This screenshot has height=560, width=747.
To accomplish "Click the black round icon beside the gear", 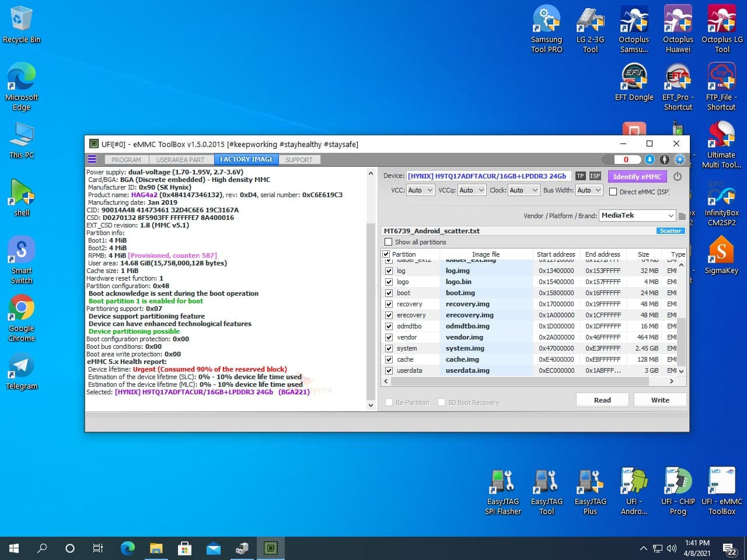I will tap(665, 159).
